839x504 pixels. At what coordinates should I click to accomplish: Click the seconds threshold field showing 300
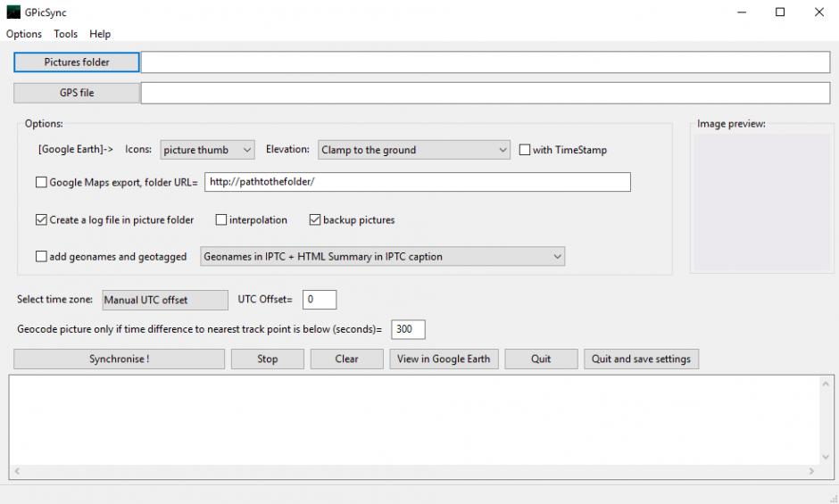408,329
